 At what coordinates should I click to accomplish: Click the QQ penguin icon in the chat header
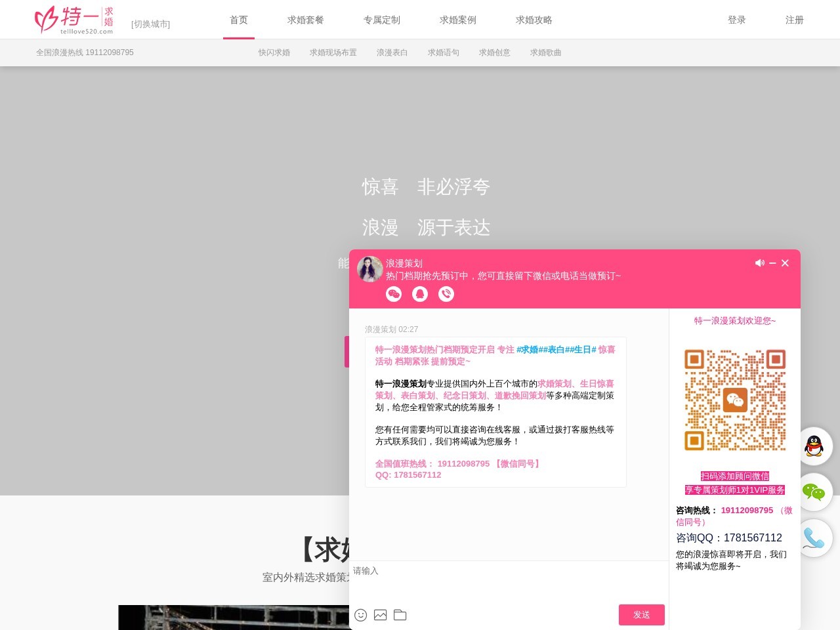pyautogui.click(x=420, y=294)
